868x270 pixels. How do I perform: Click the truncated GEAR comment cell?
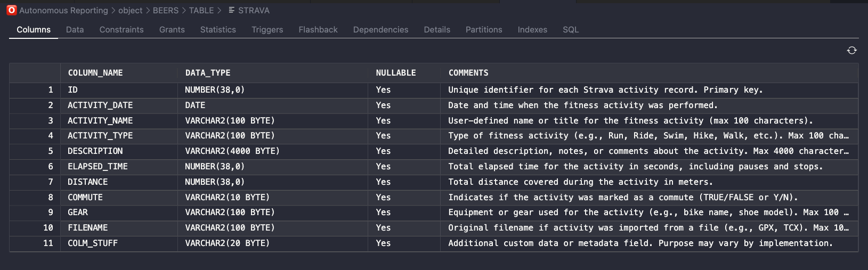pos(648,212)
